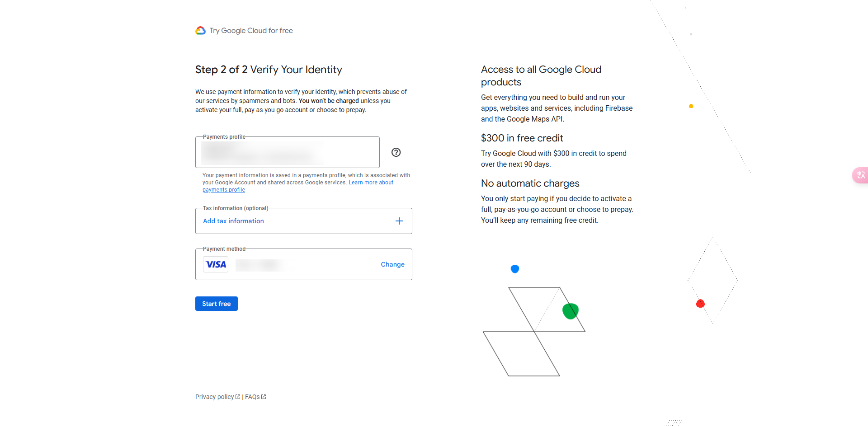Click the red dot inside the dotted diamond
Screen dimensions: 868x427
[700, 303]
